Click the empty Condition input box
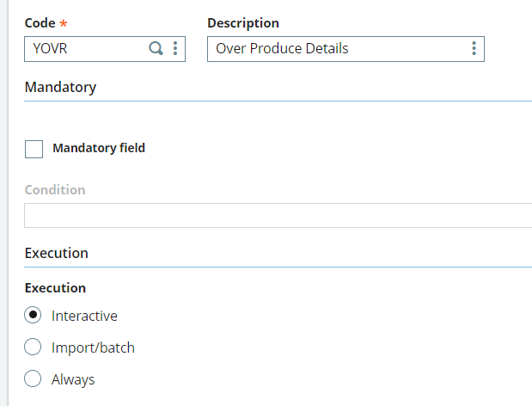The height and width of the screenshot is (406, 532). [x=277, y=215]
